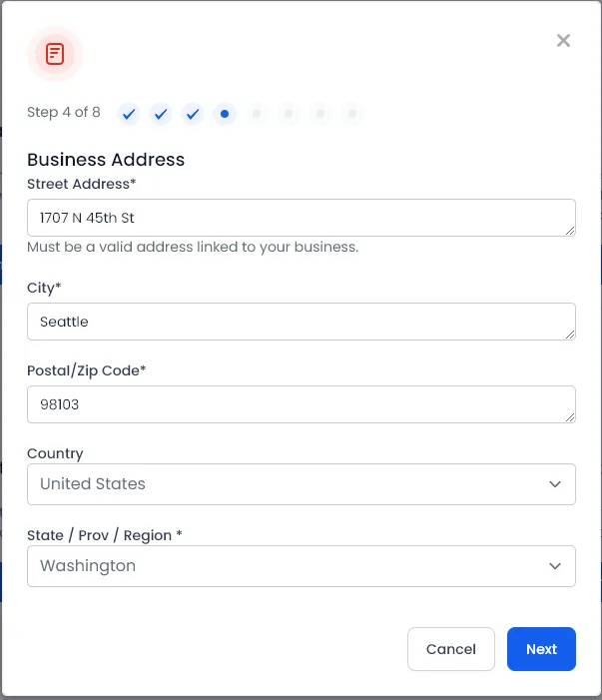Click the step eight indicator dot
Screen dimensions: 602x700
[352, 114]
